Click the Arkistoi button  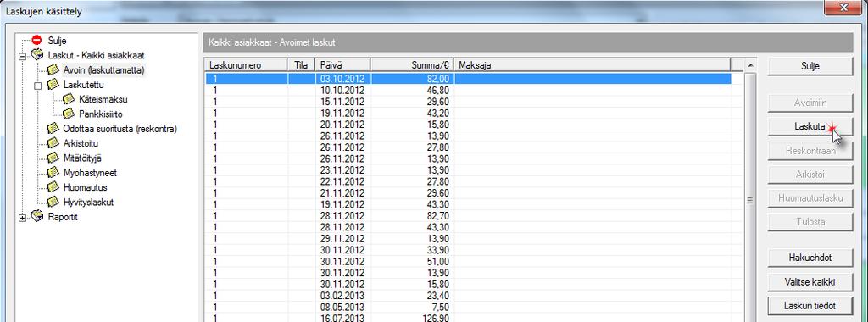coord(810,175)
